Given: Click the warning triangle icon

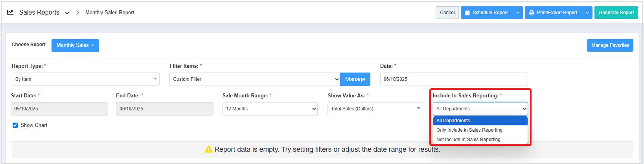Looking at the screenshot, I should tap(208, 149).
